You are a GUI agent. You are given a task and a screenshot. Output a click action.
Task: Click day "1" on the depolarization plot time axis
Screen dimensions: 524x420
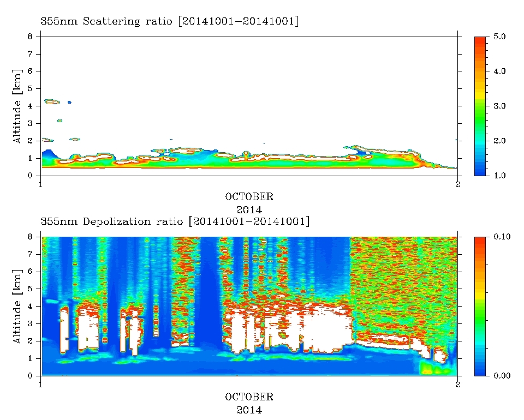click(x=41, y=385)
